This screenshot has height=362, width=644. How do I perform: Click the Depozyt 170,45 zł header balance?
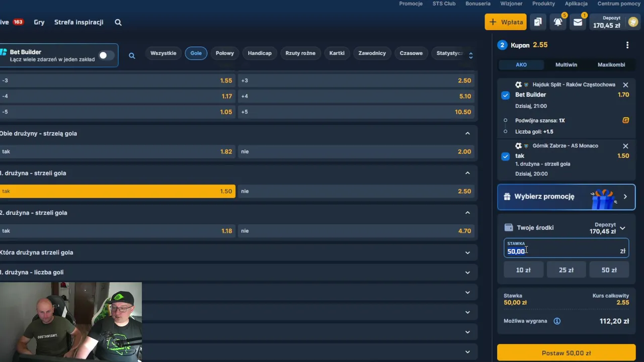[x=606, y=22]
